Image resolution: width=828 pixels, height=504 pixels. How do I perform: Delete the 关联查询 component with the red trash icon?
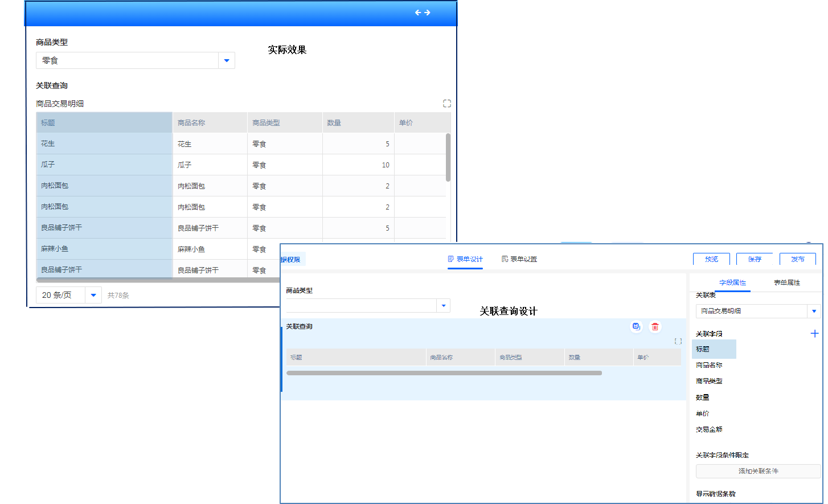click(x=655, y=326)
